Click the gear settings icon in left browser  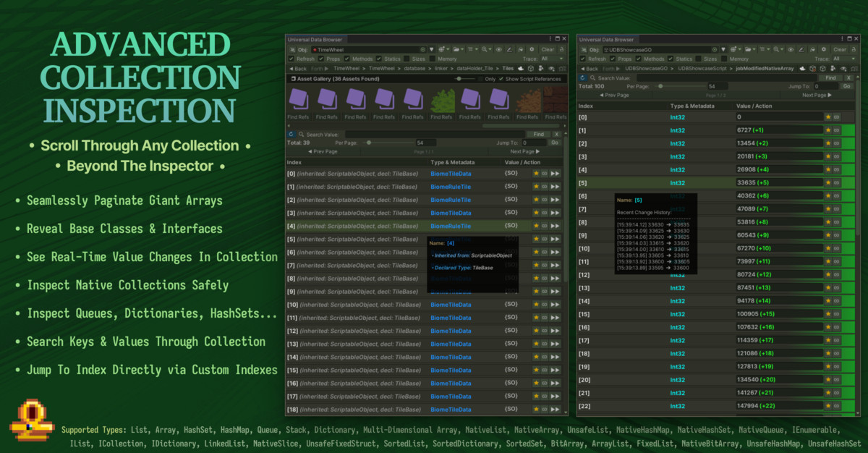(532, 49)
